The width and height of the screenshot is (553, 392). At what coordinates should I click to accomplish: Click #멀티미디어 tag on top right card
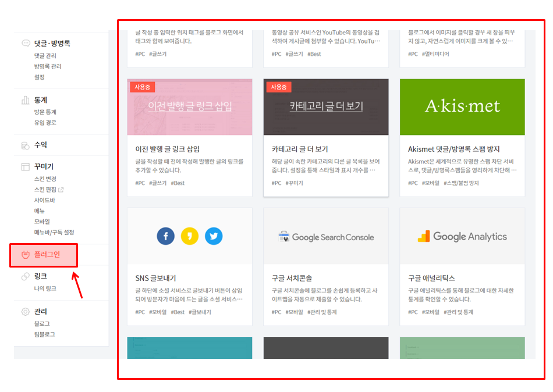(x=435, y=54)
